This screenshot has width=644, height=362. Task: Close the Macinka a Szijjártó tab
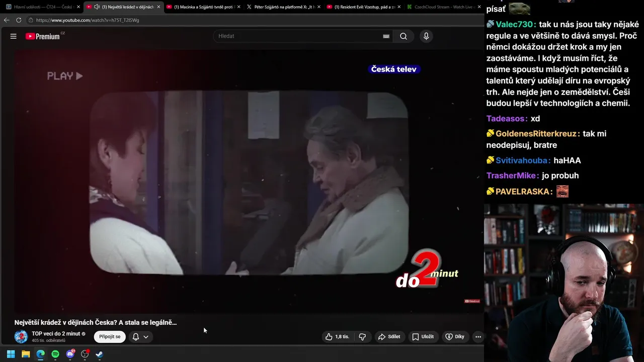[238, 7]
